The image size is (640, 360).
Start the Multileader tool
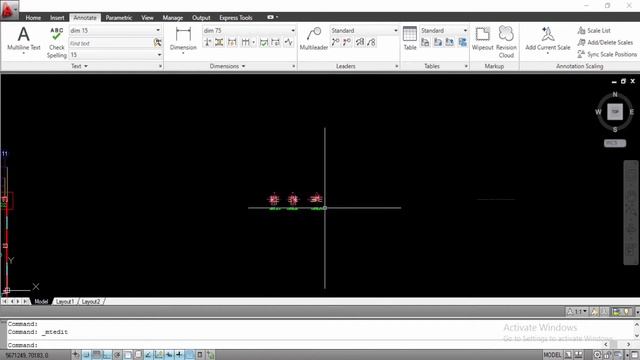[x=314, y=39]
